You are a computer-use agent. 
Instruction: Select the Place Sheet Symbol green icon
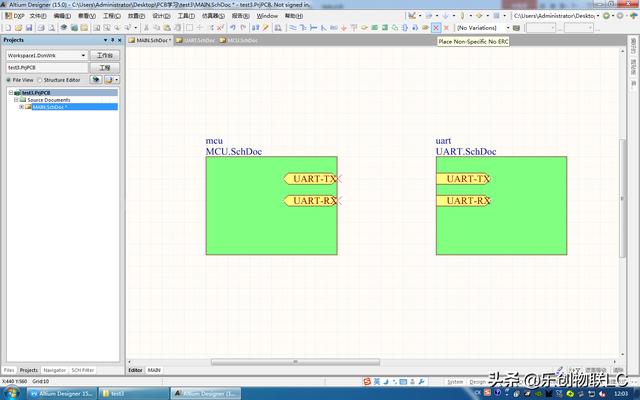(374, 28)
